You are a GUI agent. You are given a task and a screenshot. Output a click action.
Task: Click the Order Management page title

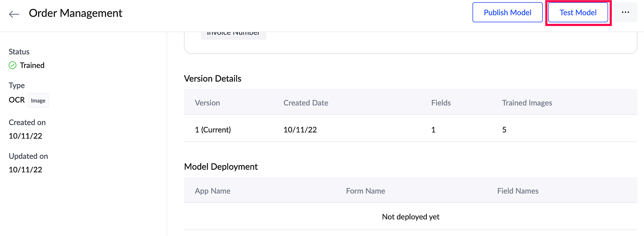pyautogui.click(x=76, y=13)
